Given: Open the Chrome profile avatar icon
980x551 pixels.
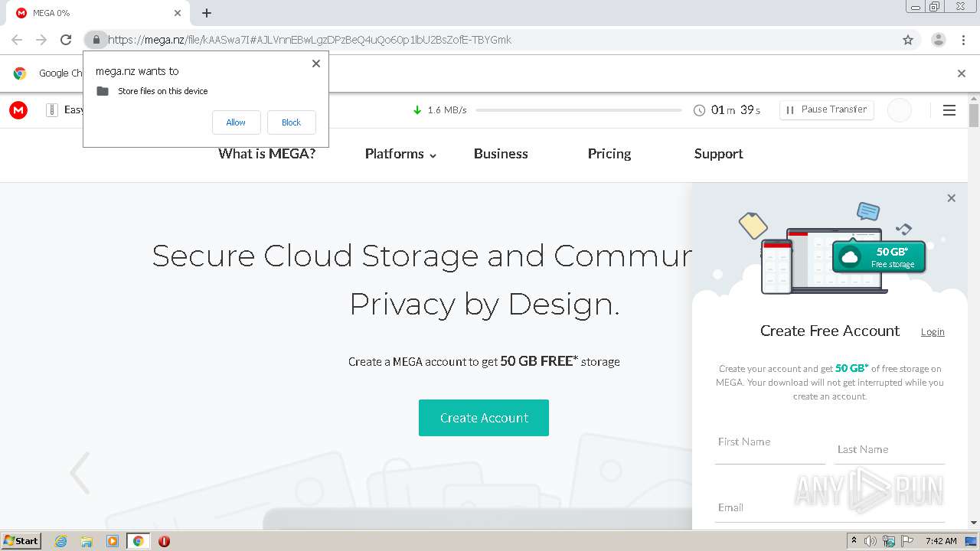Looking at the screenshot, I should point(939,40).
